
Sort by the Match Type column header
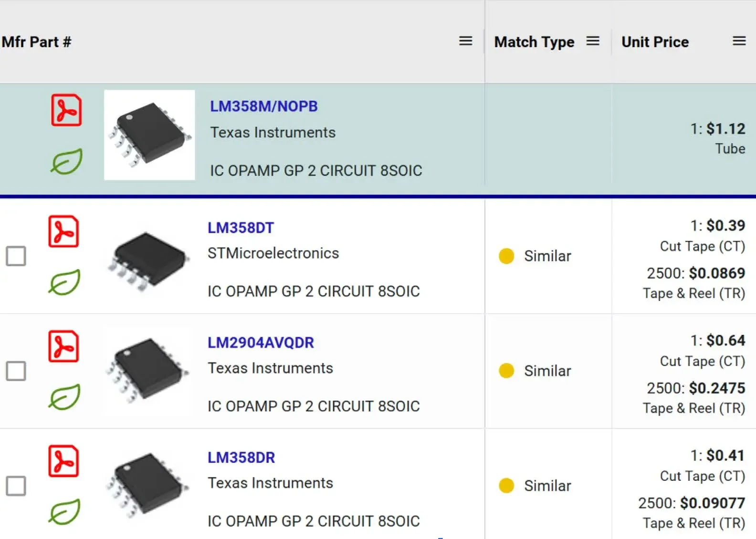coord(534,42)
